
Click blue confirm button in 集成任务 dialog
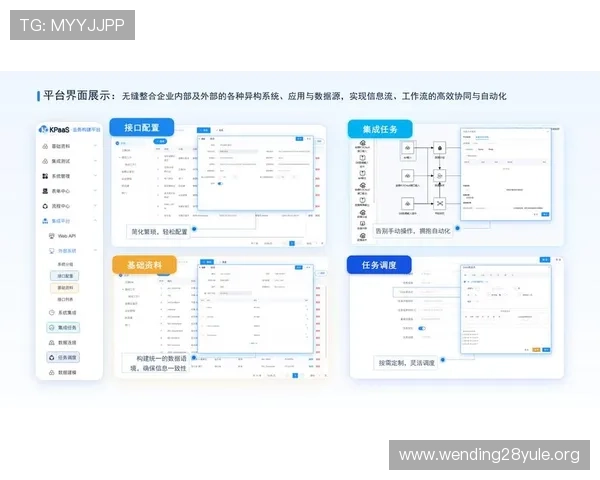coord(545,214)
